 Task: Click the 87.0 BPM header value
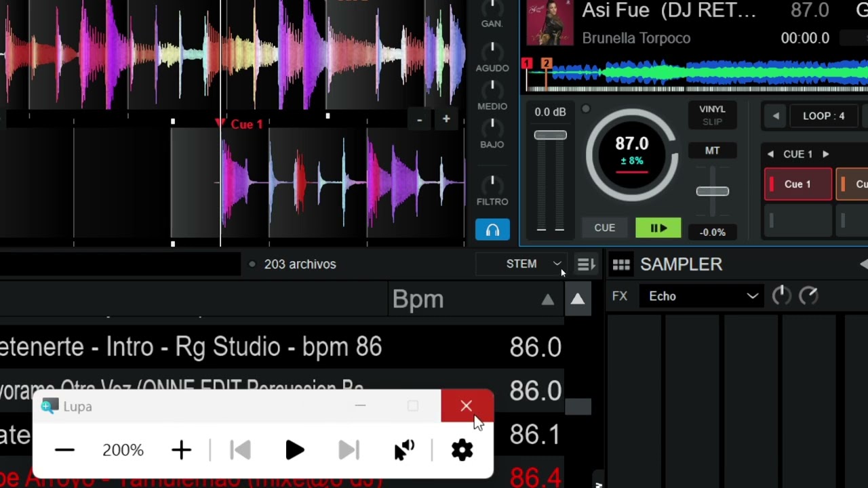pyautogui.click(x=810, y=10)
